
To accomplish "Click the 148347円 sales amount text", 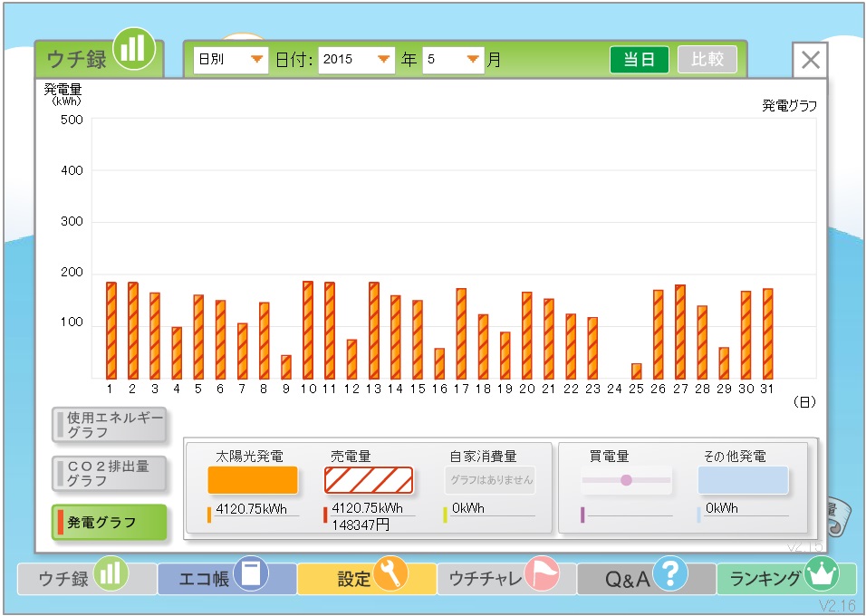I will point(361,525).
